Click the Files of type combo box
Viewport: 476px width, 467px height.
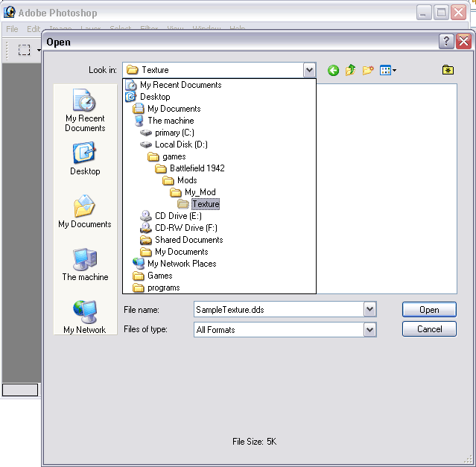[285, 329]
